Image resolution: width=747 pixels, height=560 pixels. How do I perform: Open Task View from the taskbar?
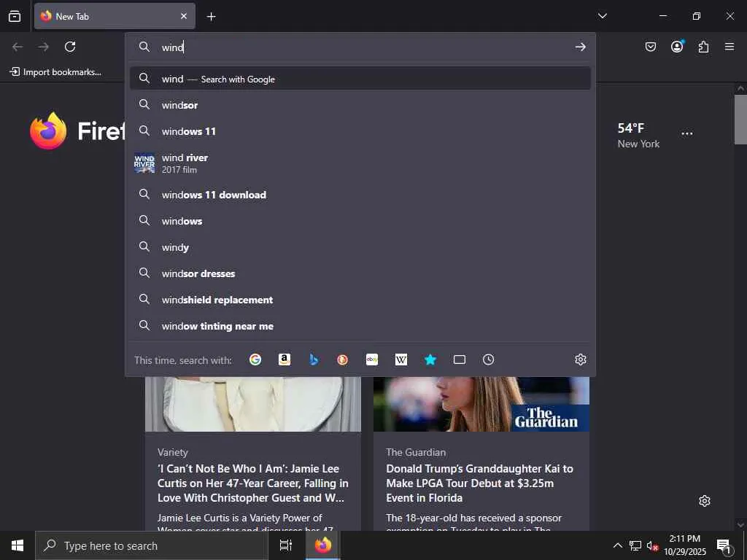286,545
